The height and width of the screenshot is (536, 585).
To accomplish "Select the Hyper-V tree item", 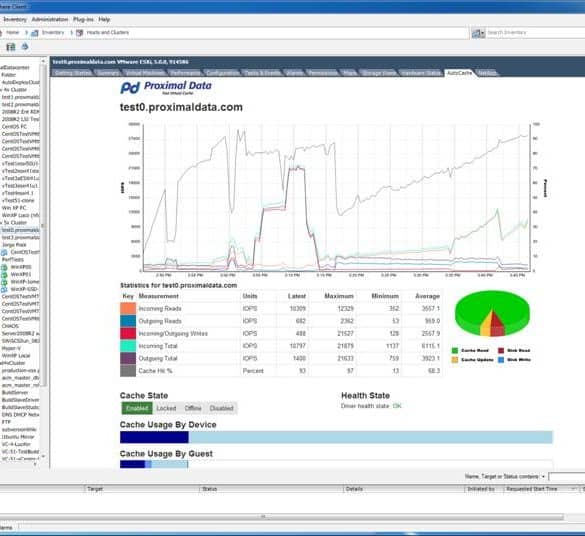I will point(11,348).
